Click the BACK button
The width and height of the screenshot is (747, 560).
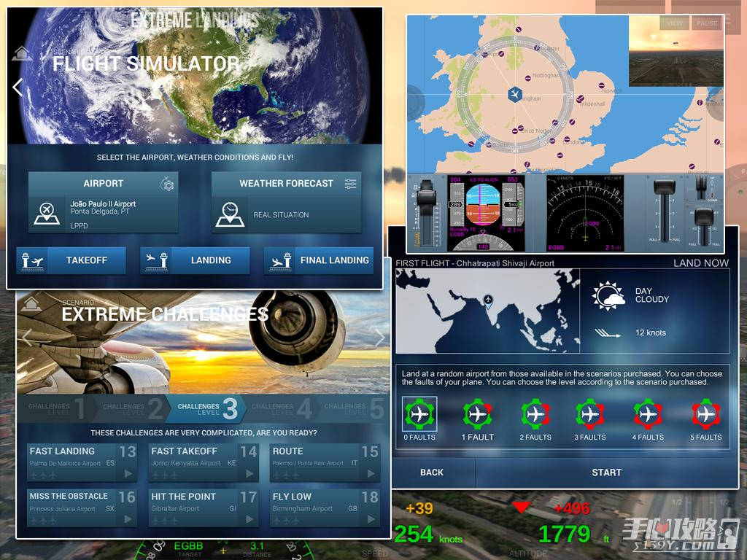point(432,472)
